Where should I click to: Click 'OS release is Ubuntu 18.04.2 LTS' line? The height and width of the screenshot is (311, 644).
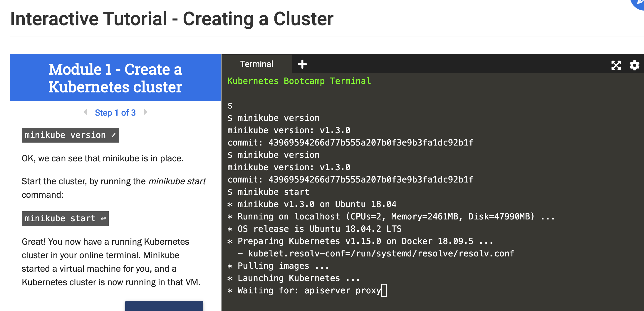(315, 229)
